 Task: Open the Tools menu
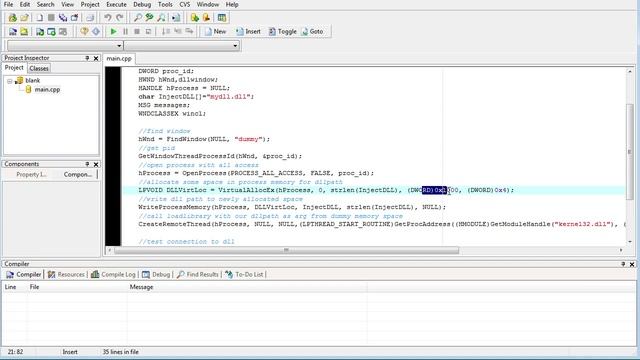(165, 4)
